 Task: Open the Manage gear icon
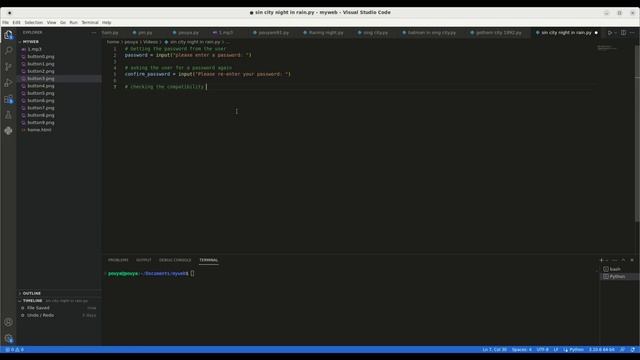tap(8, 338)
